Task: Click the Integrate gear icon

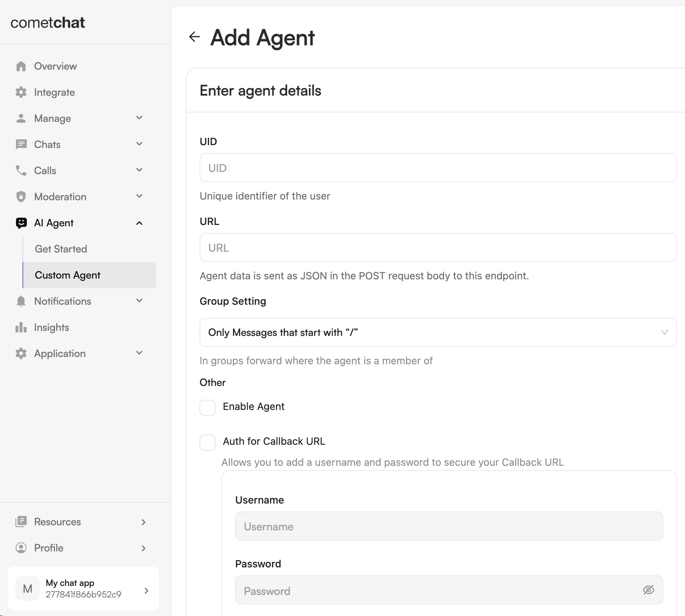Action: coord(21,92)
